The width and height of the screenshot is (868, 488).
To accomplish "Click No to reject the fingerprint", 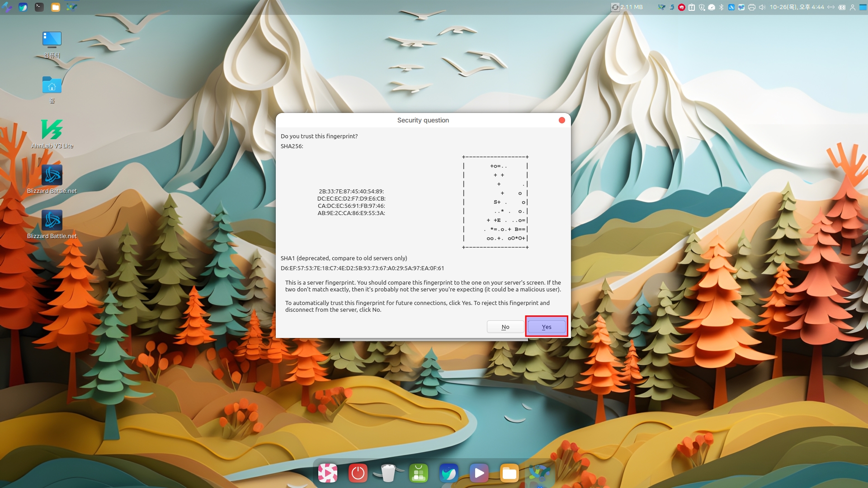I will point(505,327).
